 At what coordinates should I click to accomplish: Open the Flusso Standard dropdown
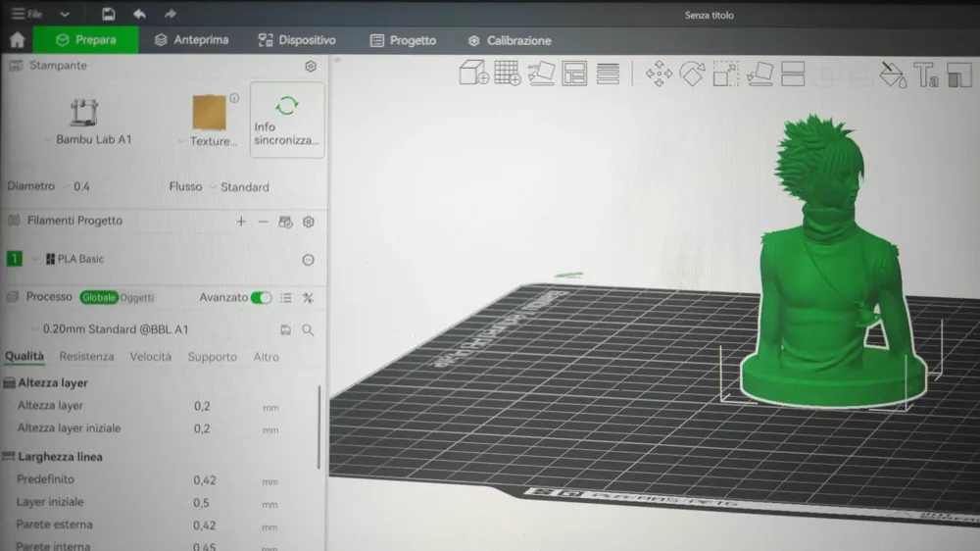coord(241,187)
